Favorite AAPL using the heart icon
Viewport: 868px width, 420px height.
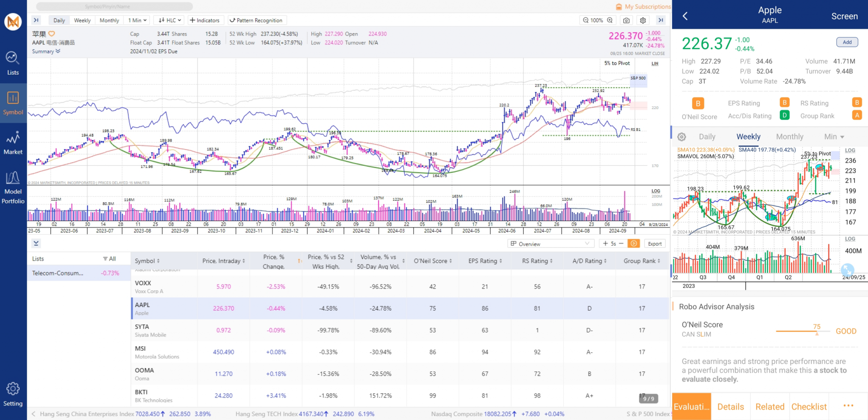52,34
